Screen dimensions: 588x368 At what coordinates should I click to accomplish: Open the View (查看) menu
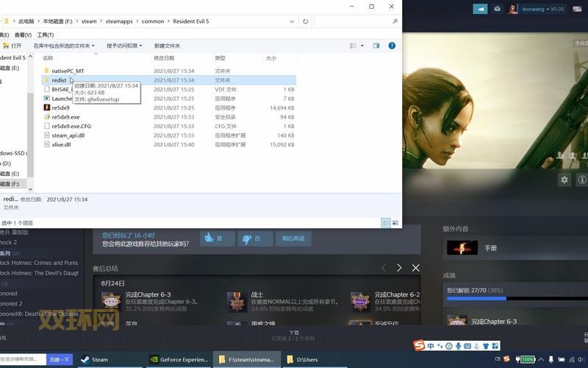[23, 35]
